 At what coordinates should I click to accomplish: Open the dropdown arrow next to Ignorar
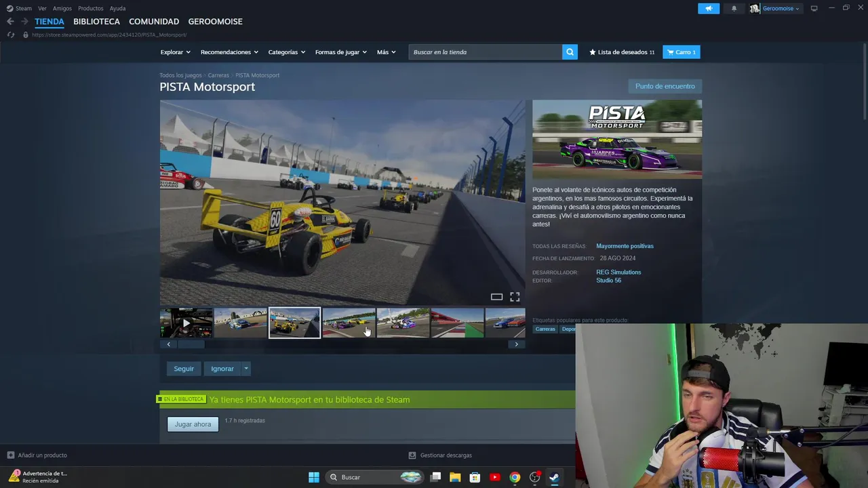[x=245, y=369]
